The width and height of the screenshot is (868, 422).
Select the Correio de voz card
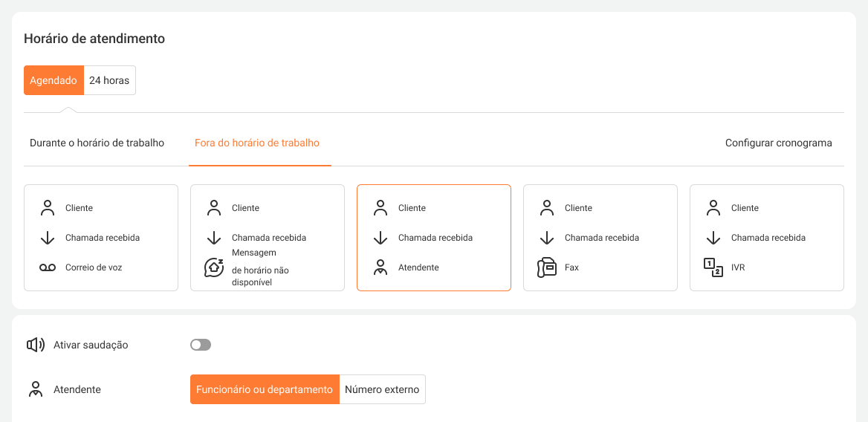click(101, 238)
